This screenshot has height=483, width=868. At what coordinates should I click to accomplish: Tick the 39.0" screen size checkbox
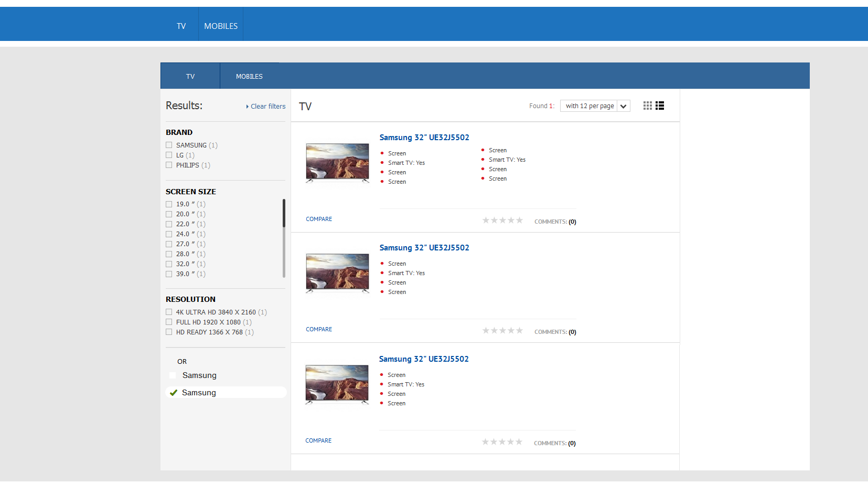tap(169, 274)
